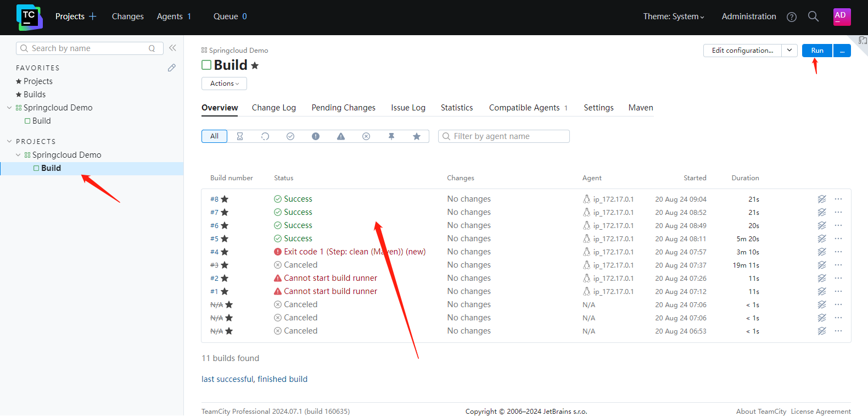Screen dimensions: 868x416
Task: Click the blue Run button
Action: [817, 51]
